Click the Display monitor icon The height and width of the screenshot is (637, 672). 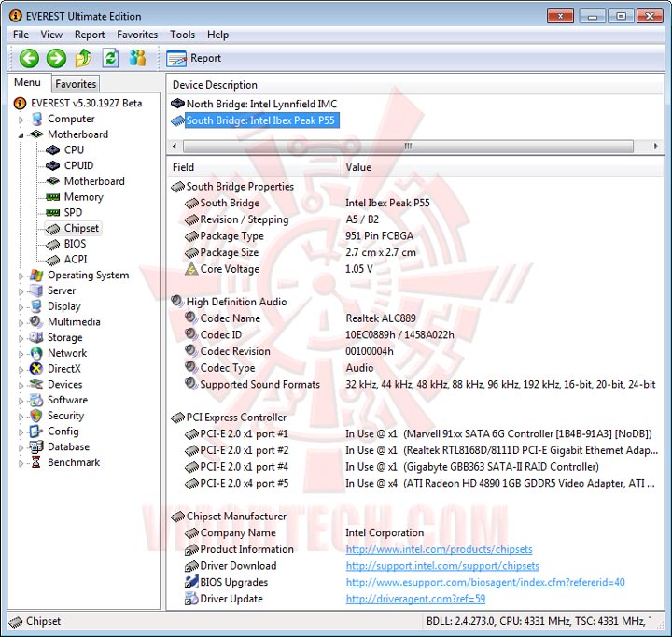pos(36,305)
